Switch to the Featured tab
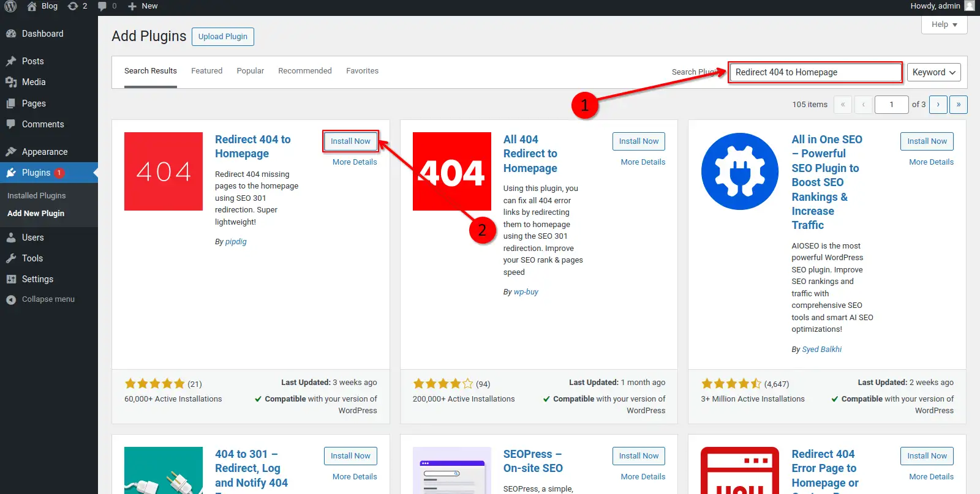 point(207,71)
